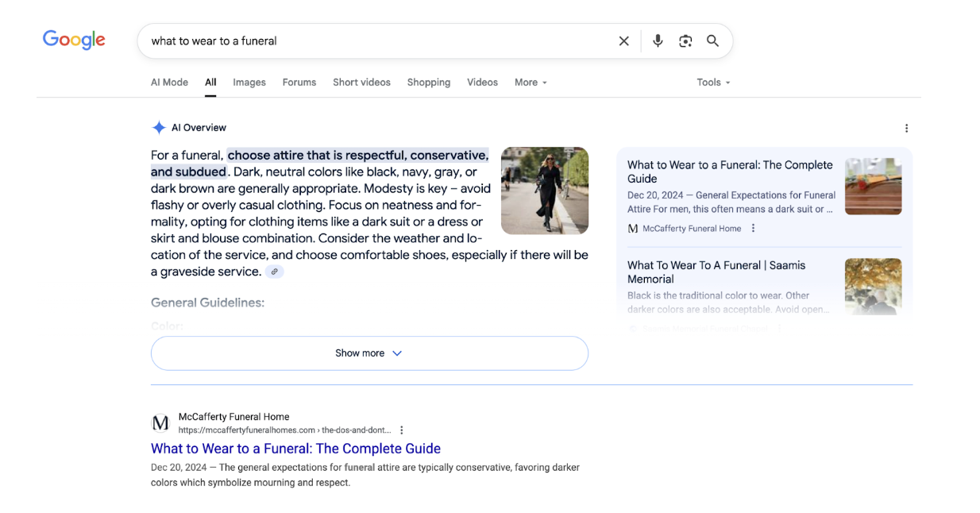980x513 pixels.
Task: Submit search with magnifying glass icon
Action: point(713,40)
